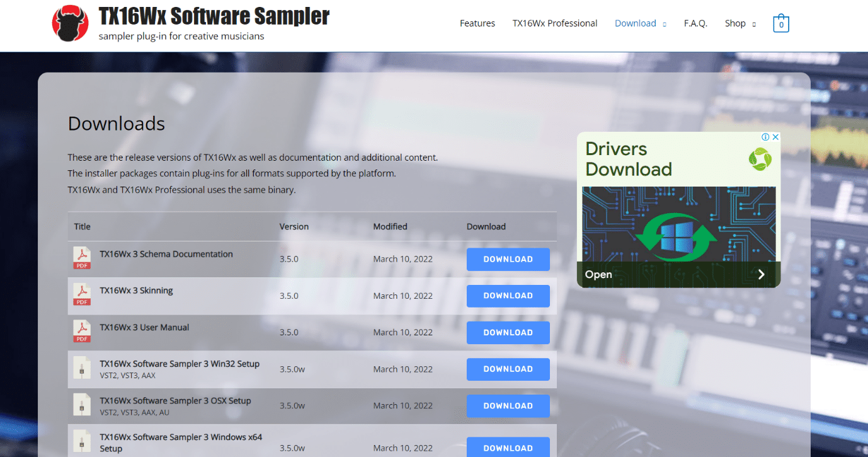Open the TX16Wx 3 Schema Documentation title
This screenshot has height=457, width=868.
(166, 254)
